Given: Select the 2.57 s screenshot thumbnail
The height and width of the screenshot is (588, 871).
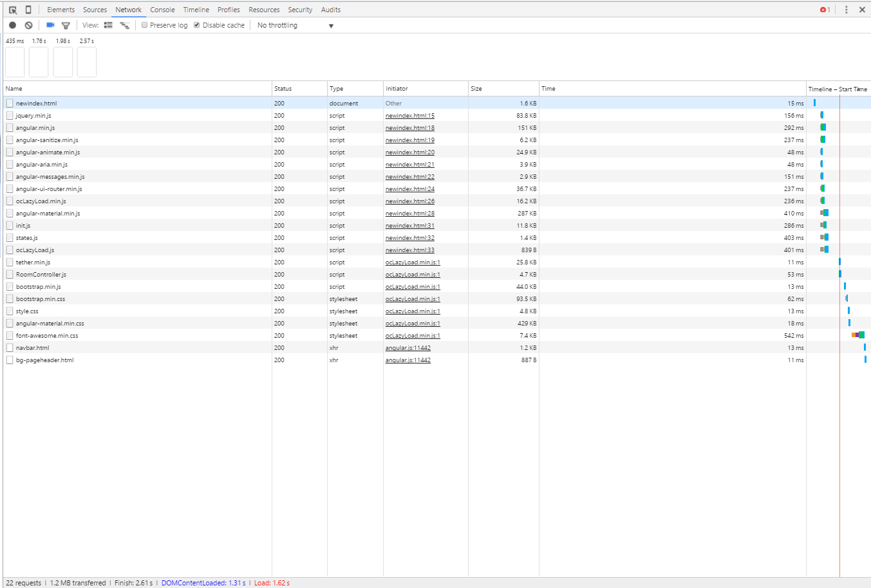Looking at the screenshot, I should tap(87, 62).
